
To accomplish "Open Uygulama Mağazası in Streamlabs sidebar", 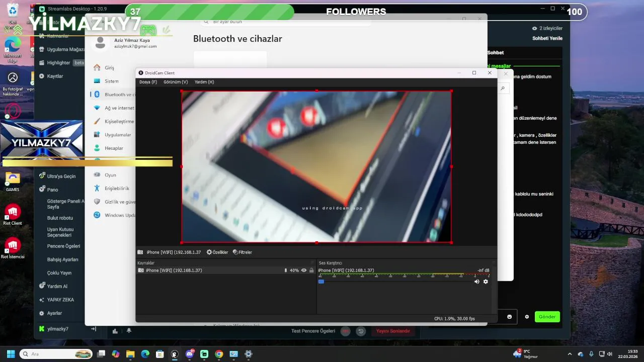I will pyautogui.click(x=61, y=50).
